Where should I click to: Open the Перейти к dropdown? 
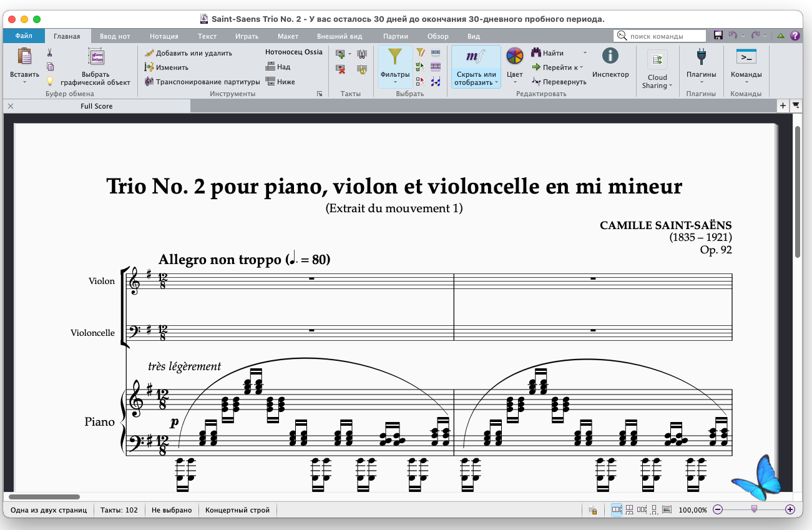557,67
